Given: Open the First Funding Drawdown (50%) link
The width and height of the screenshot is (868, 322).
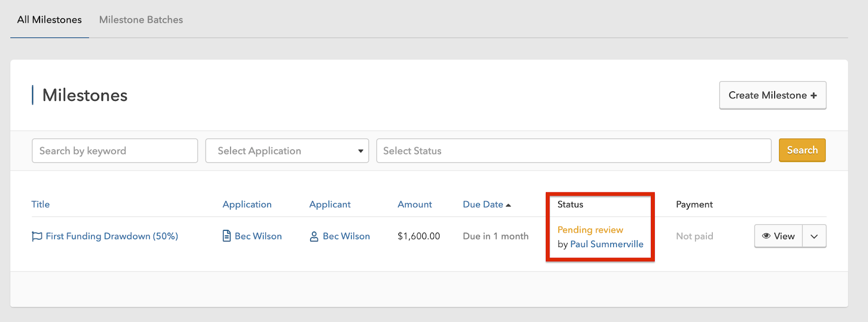Looking at the screenshot, I should (x=112, y=236).
